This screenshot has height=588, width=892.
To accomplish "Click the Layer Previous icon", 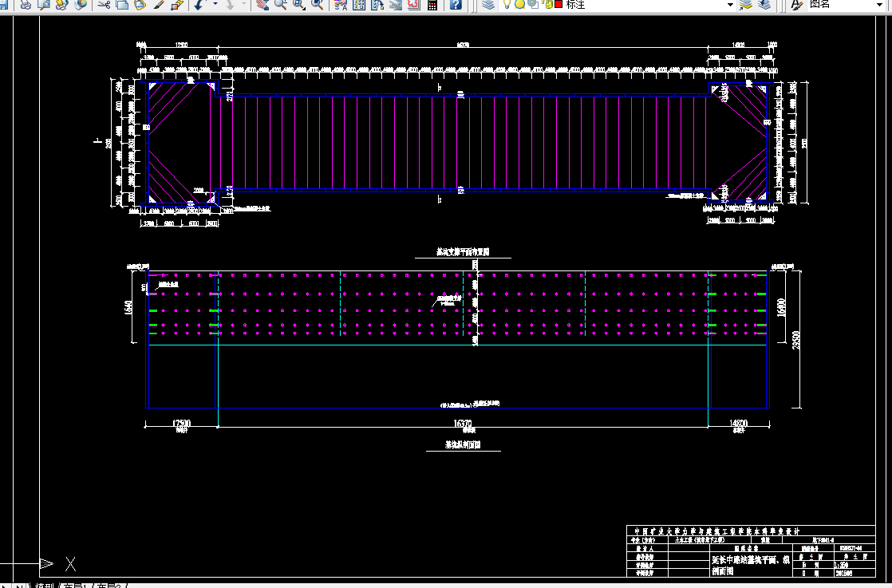I will (x=764, y=5).
